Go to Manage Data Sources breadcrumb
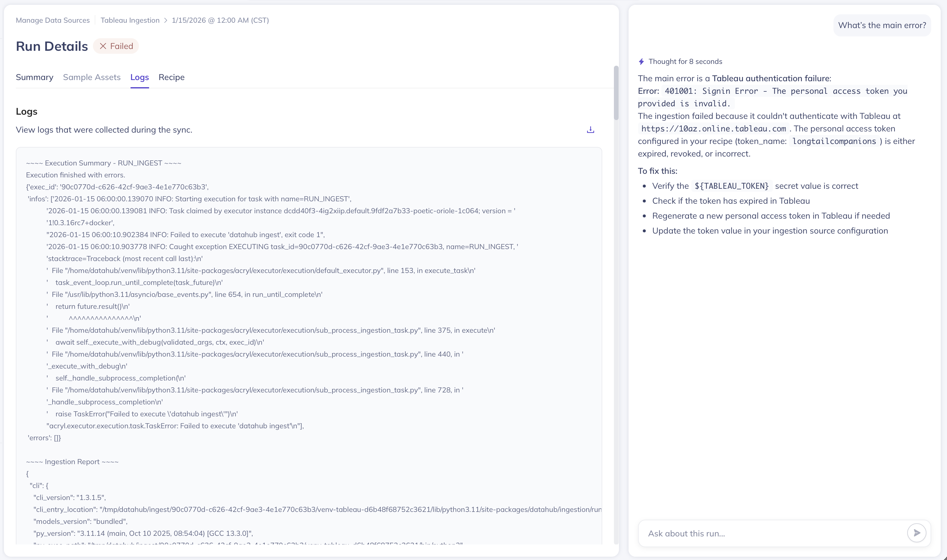 point(53,20)
